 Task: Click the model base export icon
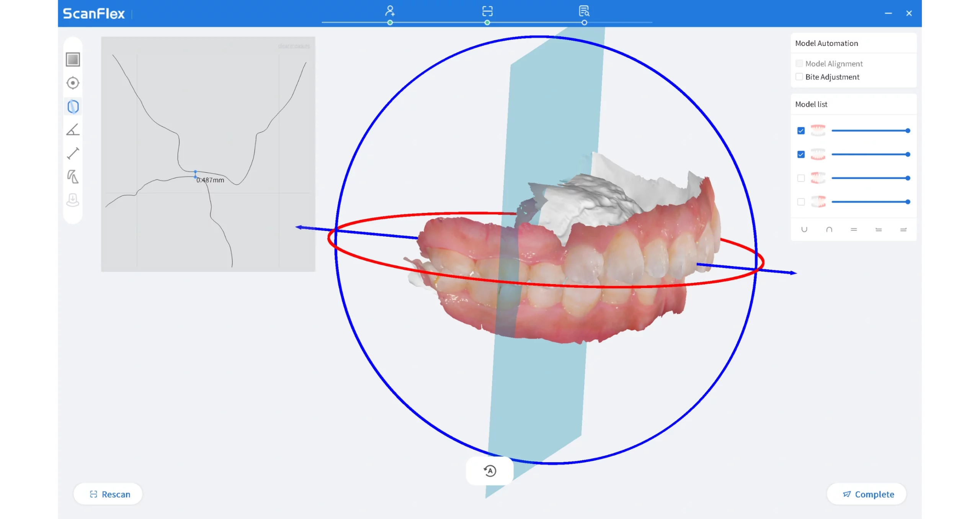click(73, 200)
